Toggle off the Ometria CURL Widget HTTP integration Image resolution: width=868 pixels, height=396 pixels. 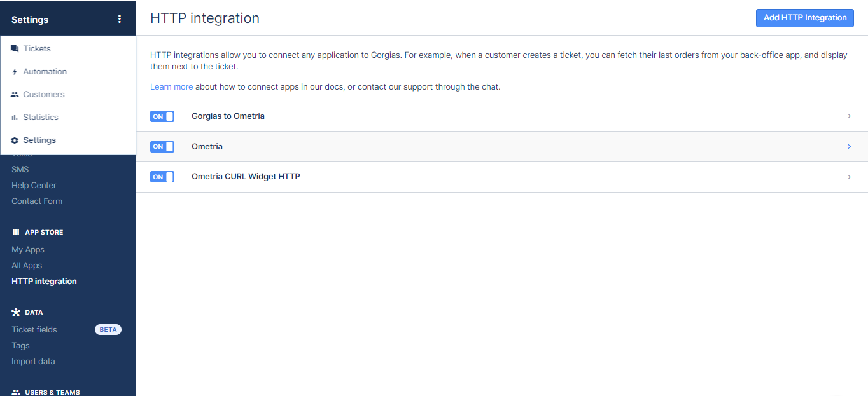162,176
